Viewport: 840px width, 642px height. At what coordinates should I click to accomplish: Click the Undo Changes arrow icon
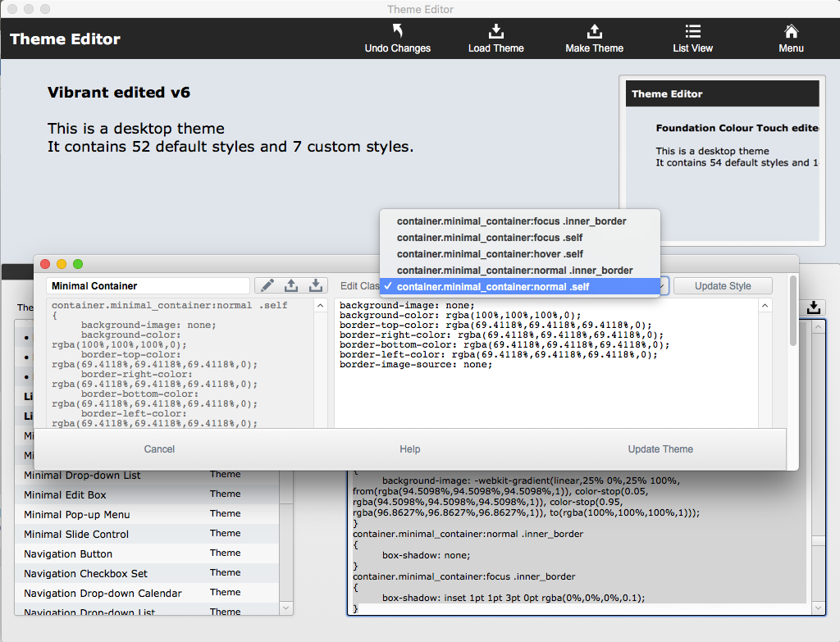[x=398, y=30]
